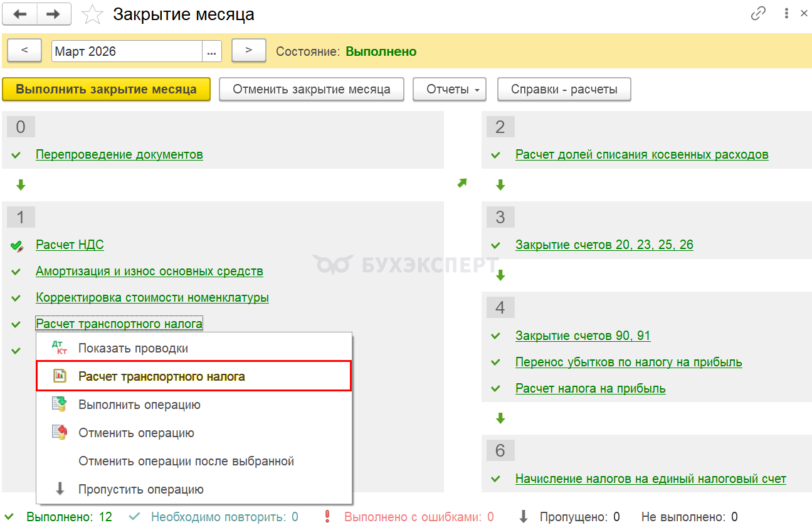Click checkmark beside Перенос убытков по налогу

(x=496, y=363)
